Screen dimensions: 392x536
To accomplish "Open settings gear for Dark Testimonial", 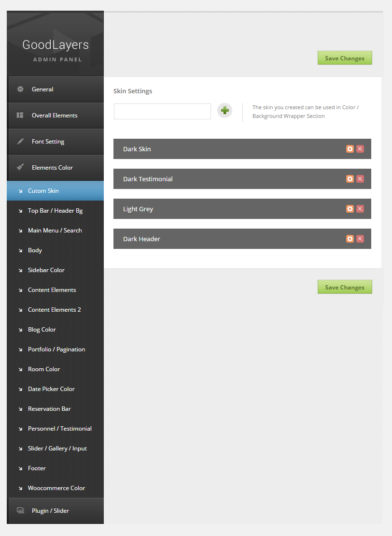I will (x=350, y=179).
